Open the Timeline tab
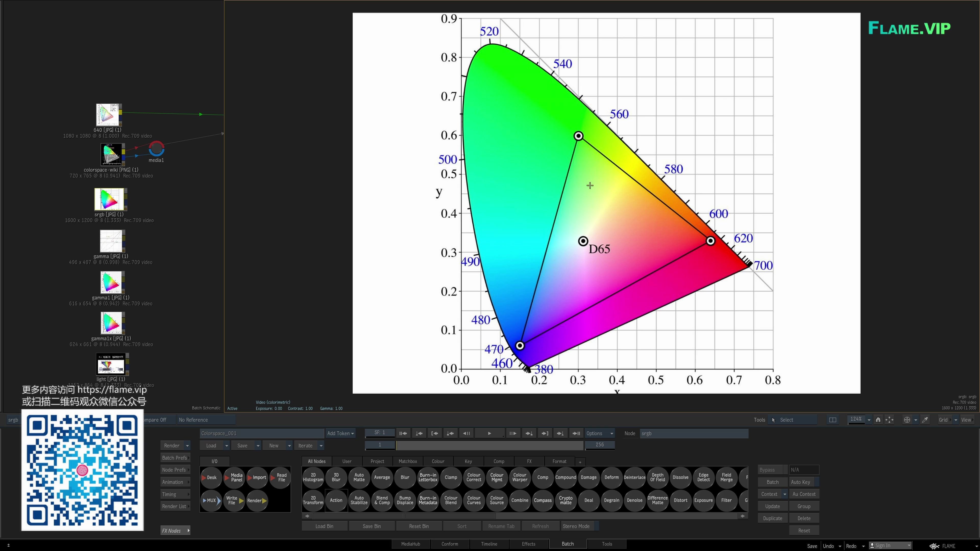Screen dimensions: 980x551 (x=489, y=544)
